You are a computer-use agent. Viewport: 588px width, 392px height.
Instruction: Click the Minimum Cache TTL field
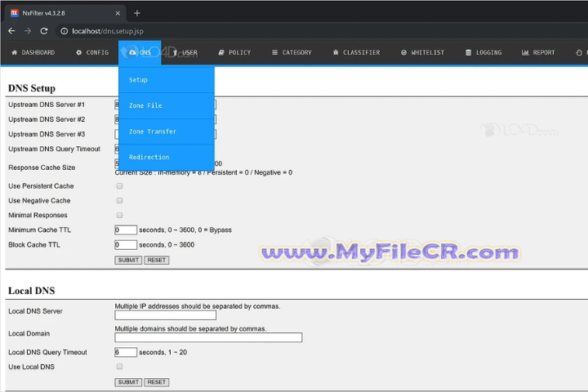point(126,230)
